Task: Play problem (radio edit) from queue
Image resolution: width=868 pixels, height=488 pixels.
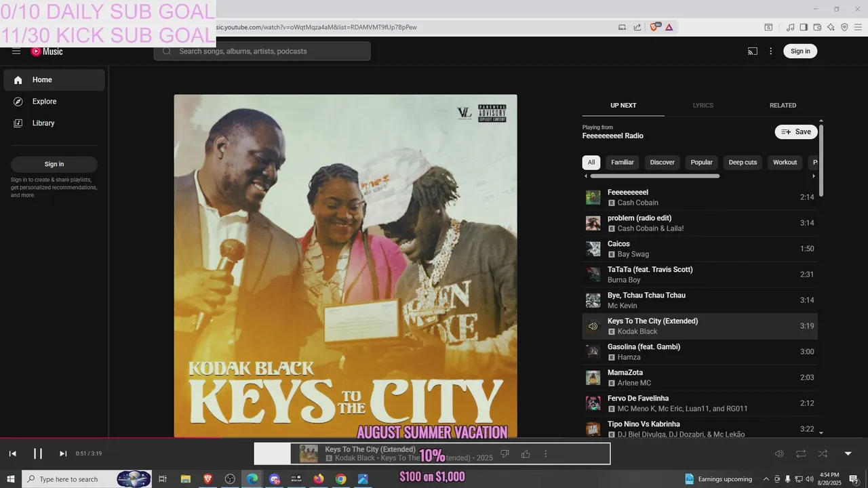Action: [x=700, y=223]
